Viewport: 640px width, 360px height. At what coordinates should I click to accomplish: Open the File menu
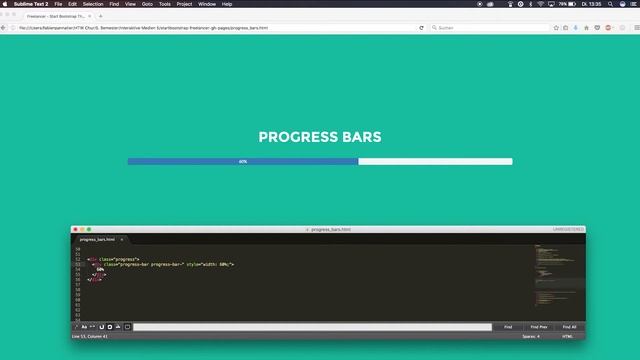[58, 4]
